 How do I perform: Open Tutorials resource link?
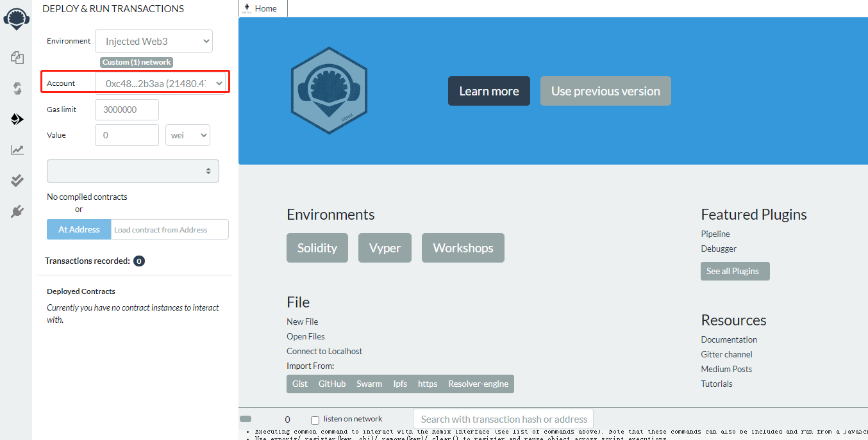coord(717,384)
